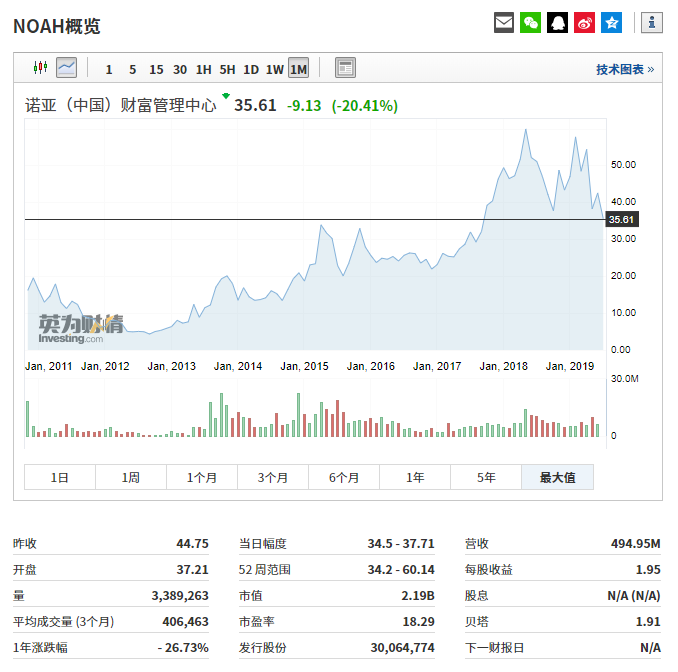Select the 3个月 range tab
Screen dimensions: 678x672
pyautogui.click(x=273, y=477)
